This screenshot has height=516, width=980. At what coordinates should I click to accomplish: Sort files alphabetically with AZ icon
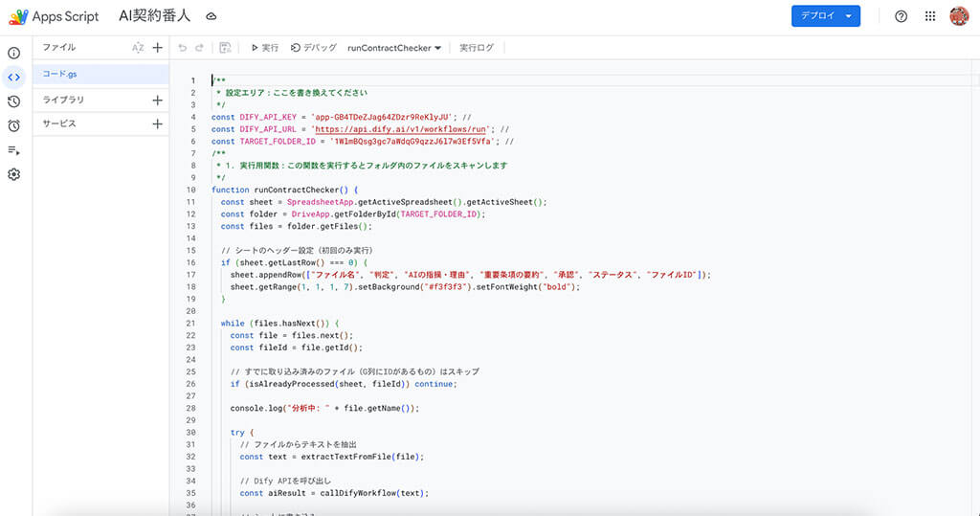pyautogui.click(x=138, y=48)
